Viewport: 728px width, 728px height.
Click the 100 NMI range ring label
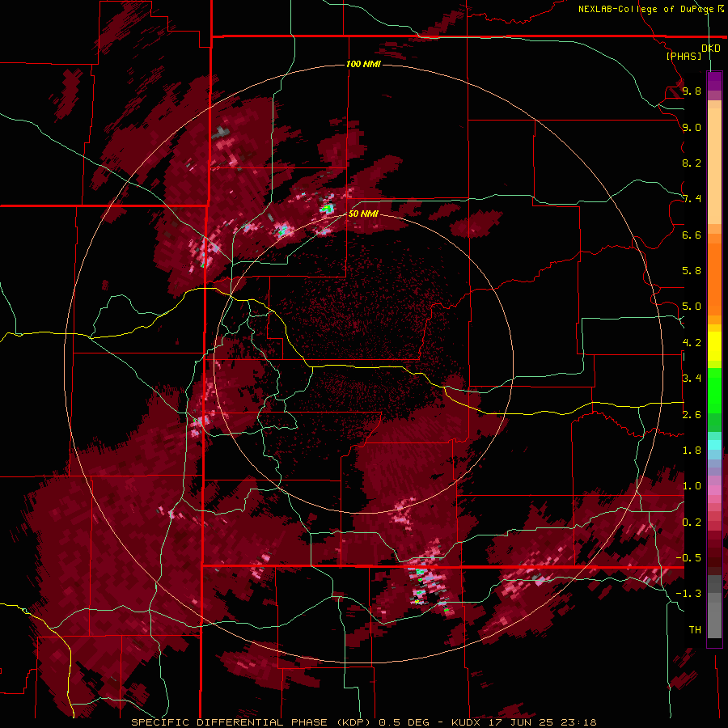363,64
